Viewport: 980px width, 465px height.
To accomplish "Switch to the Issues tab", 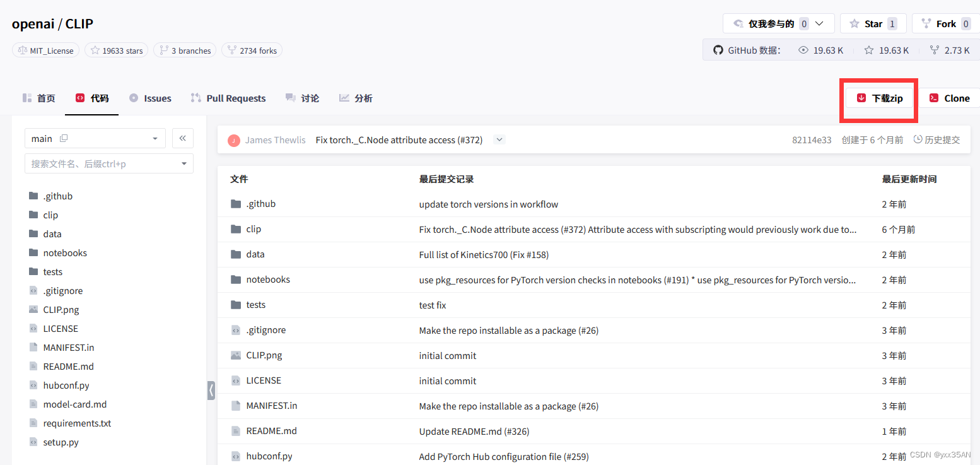I will (x=150, y=98).
